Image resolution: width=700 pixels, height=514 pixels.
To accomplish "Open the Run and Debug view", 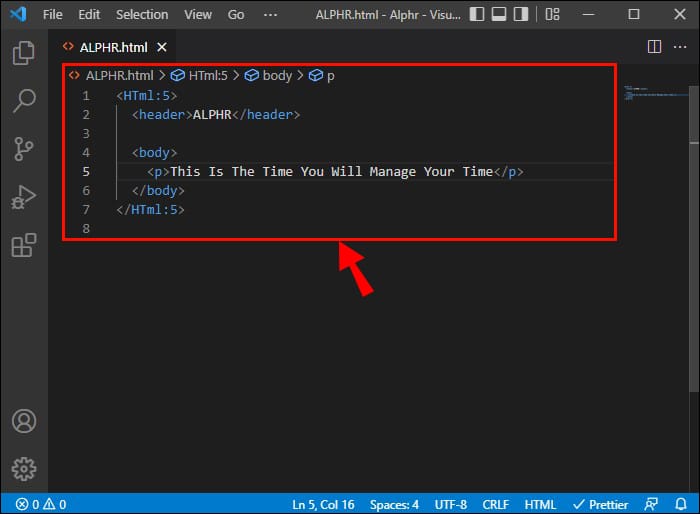I will (x=23, y=196).
